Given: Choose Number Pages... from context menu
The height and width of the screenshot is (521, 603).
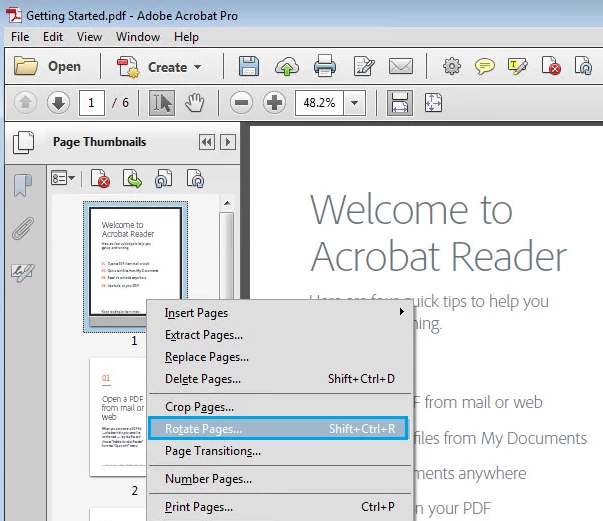Looking at the screenshot, I should tap(280, 479).
